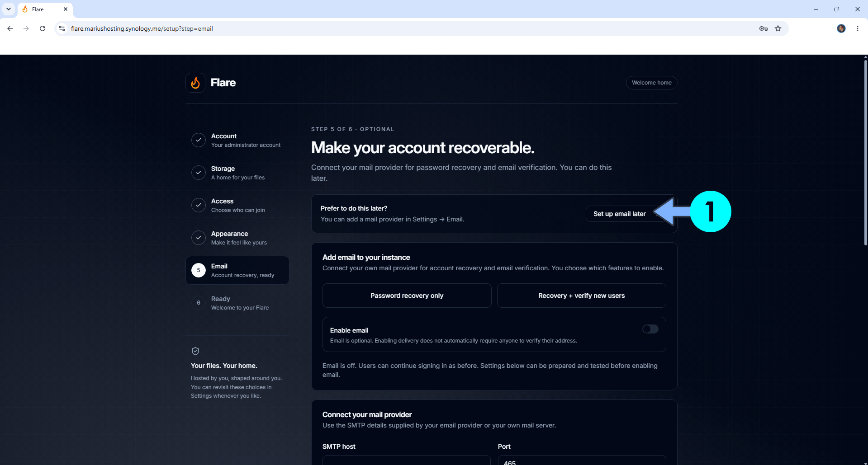Image resolution: width=868 pixels, height=465 pixels.
Task: Go to the Storage step in the sidebar
Action: click(x=237, y=173)
